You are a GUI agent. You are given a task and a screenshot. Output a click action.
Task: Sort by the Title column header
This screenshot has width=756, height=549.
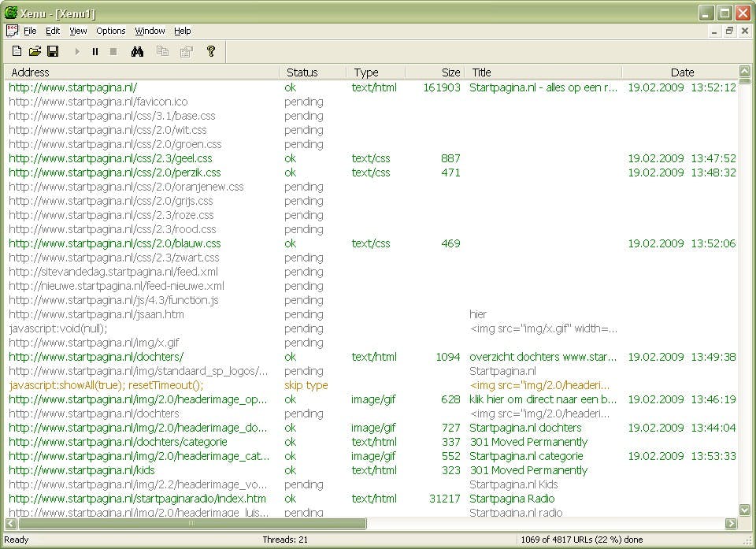tap(543, 72)
